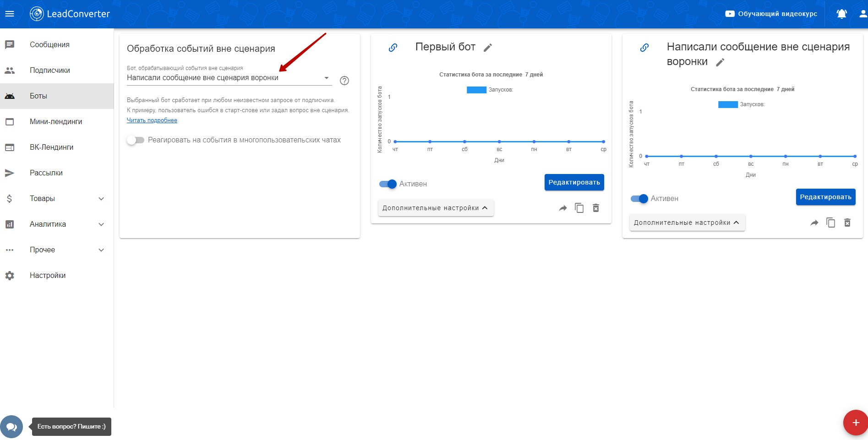Copy link of Написали сообщение bot
The height and width of the screenshot is (440, 868).
[x=644, y=48]
